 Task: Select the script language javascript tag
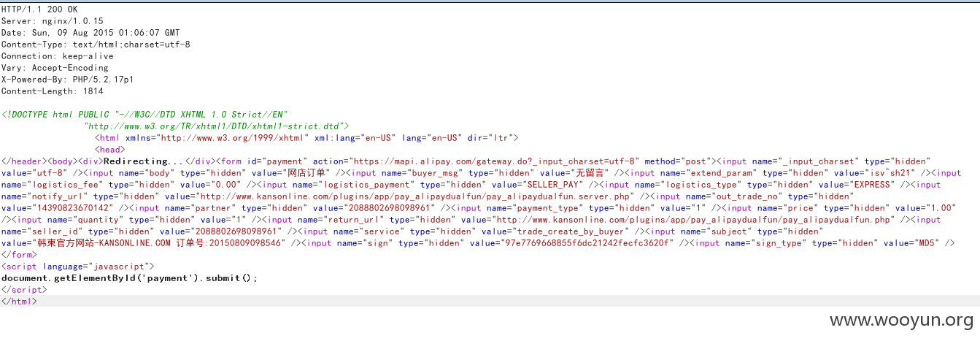pos(78,267)
